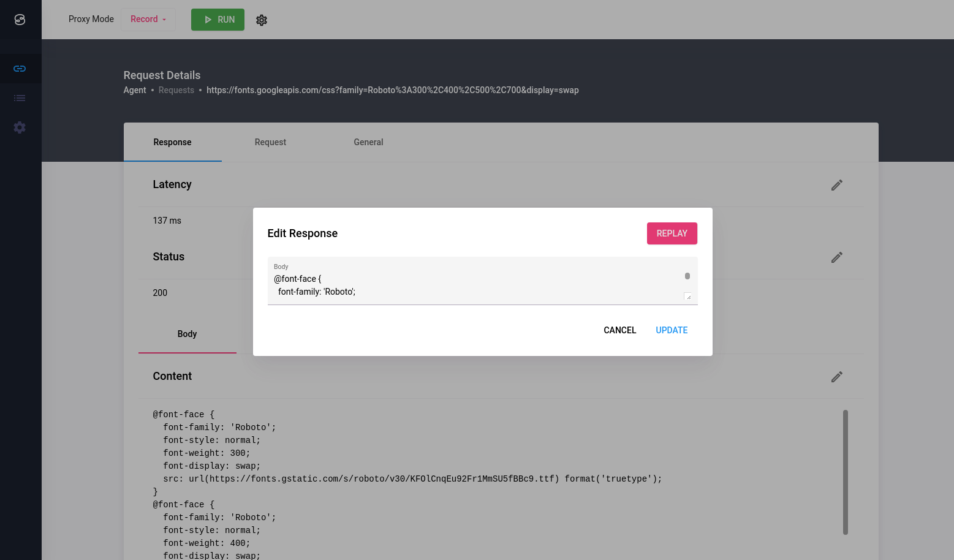Click the content area vertical scrollbar
The width and height of the screenshot is (954, 560).
click(x=845, y=472)
